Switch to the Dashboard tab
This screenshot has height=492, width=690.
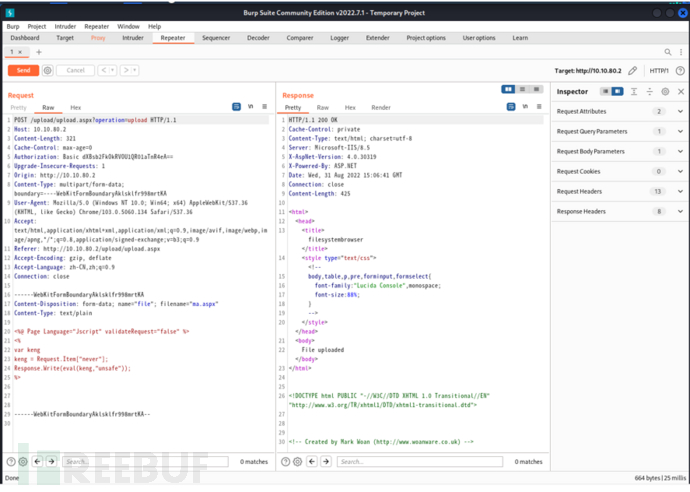coord(25,38)
